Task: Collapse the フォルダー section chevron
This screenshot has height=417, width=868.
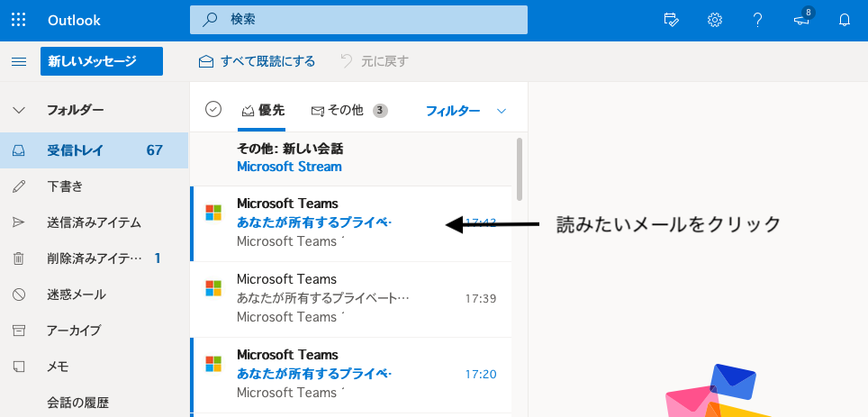Action: [x=19, y=110]
